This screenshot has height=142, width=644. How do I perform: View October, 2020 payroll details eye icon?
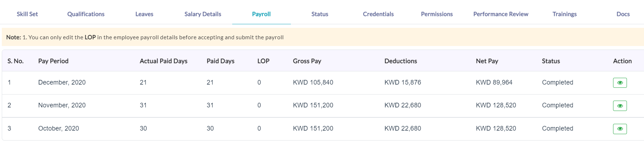[620, 129]
